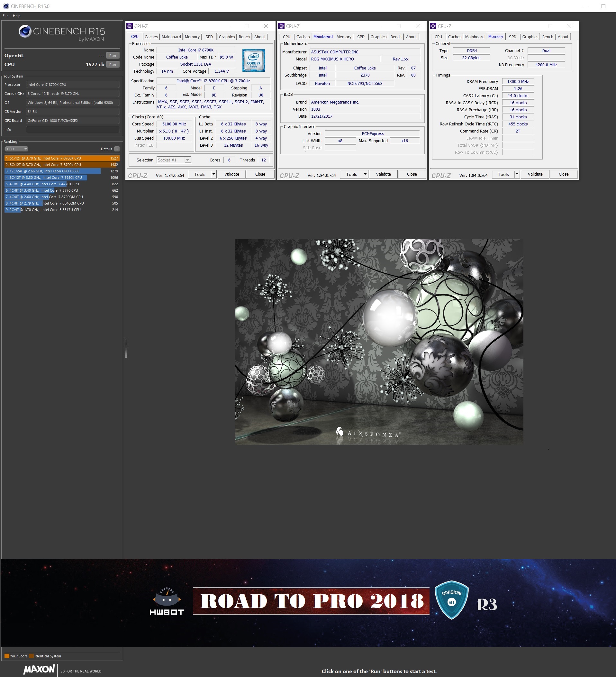Click Validate in the Mainboard window

click(383, 174)
